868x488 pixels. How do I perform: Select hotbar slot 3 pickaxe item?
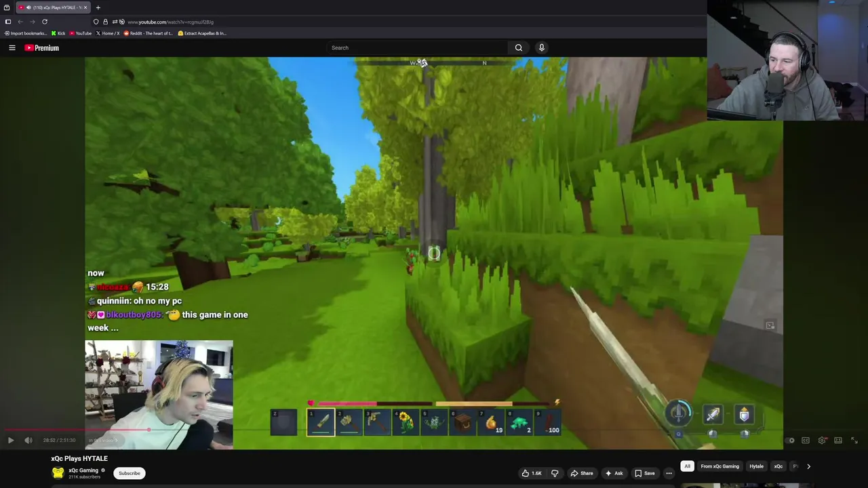pyautogui.click(x=377, y=422)
